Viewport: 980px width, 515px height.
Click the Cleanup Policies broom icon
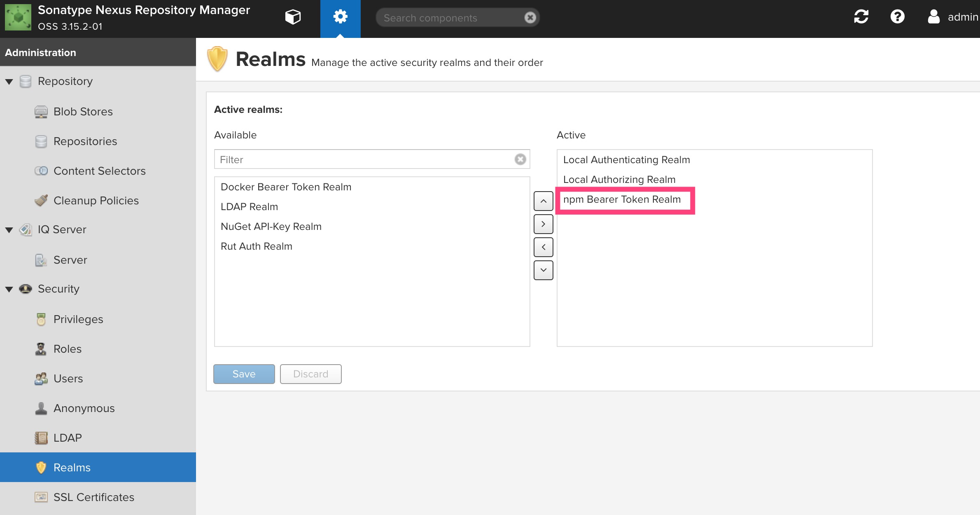coord(41,200)
